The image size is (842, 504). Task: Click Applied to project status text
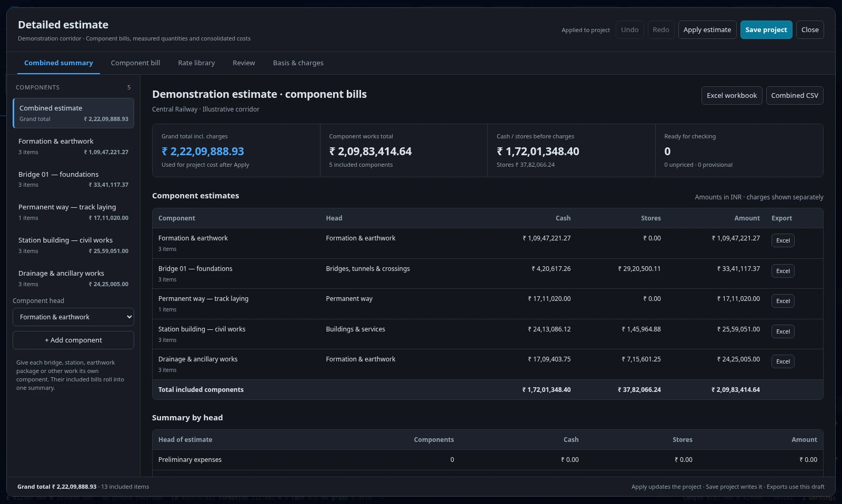586,30
